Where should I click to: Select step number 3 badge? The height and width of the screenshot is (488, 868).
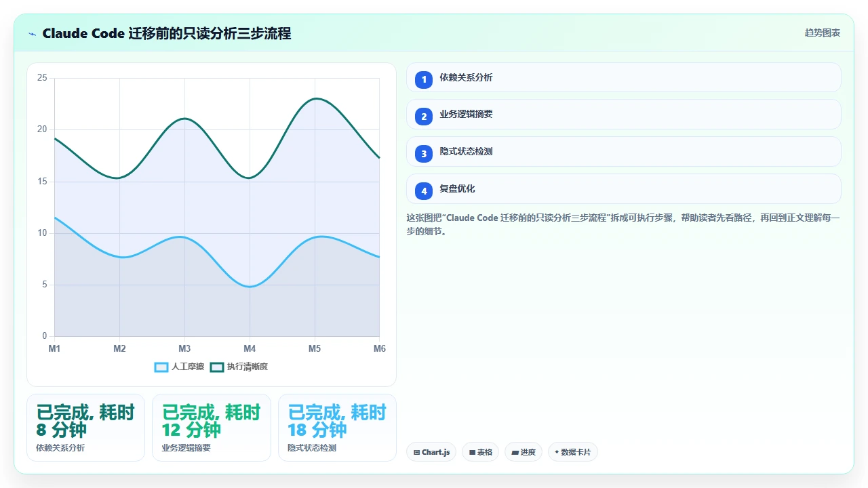(x=424, y=153)
